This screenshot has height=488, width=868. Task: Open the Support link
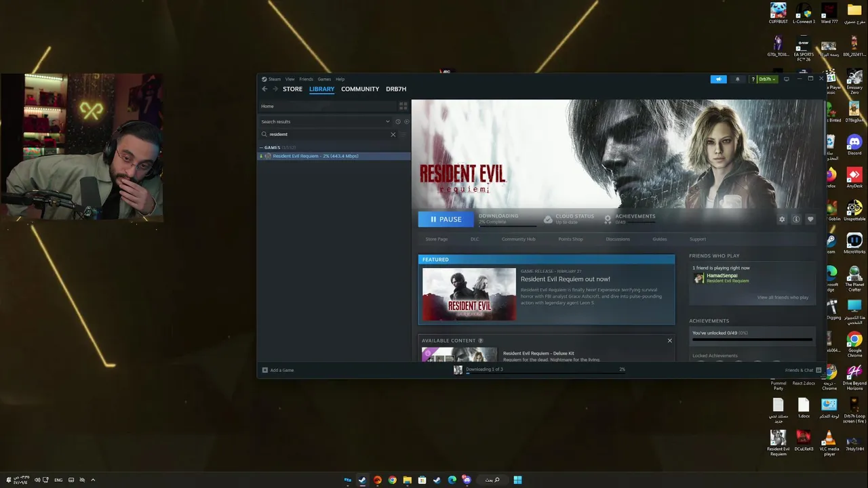pos(698,239)
